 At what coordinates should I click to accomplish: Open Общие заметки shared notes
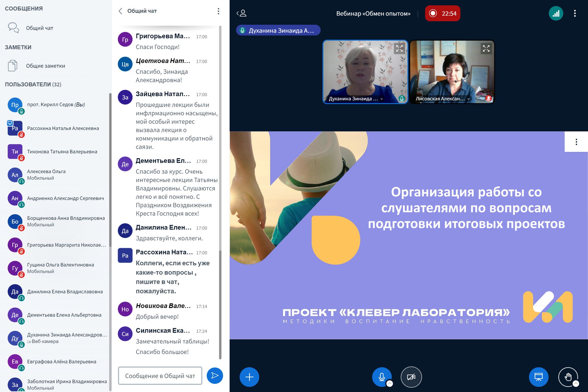(x=45, y=66)
